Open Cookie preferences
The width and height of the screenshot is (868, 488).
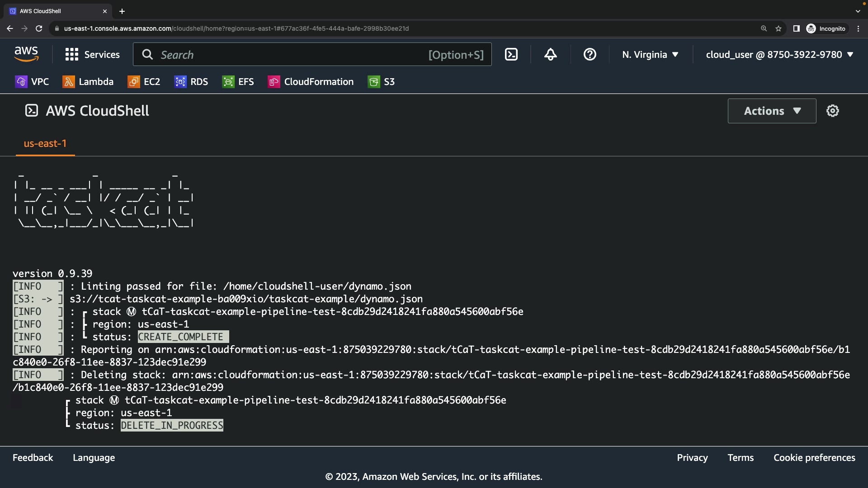point(814,458)
